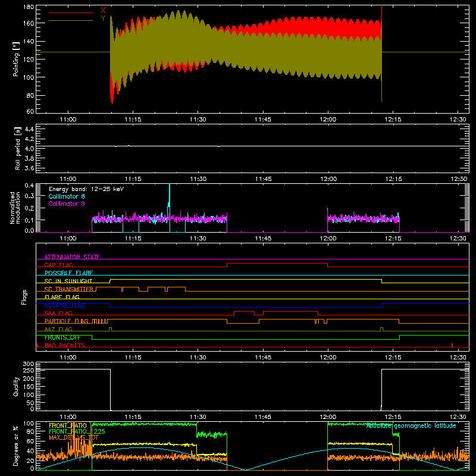Click the green FRONTS_OFF label
This screenshot has width=476, height=476.
point(62,337)
